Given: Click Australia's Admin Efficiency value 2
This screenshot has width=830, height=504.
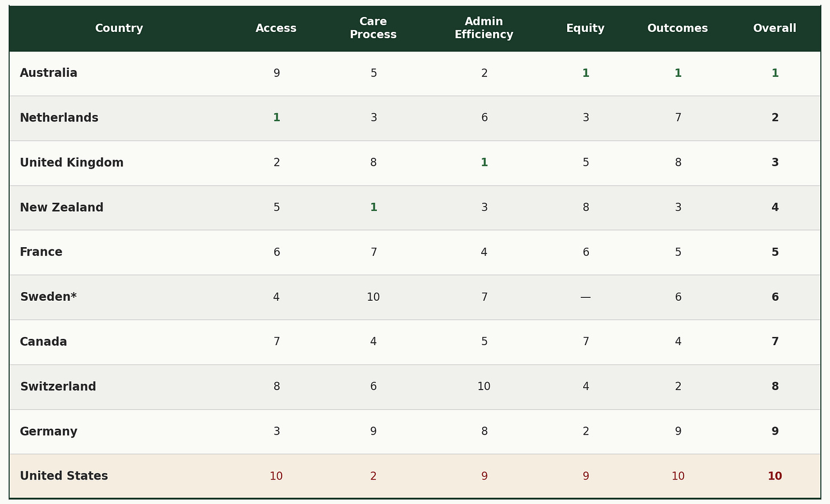Looking at the screenshot, I should 484,73.
